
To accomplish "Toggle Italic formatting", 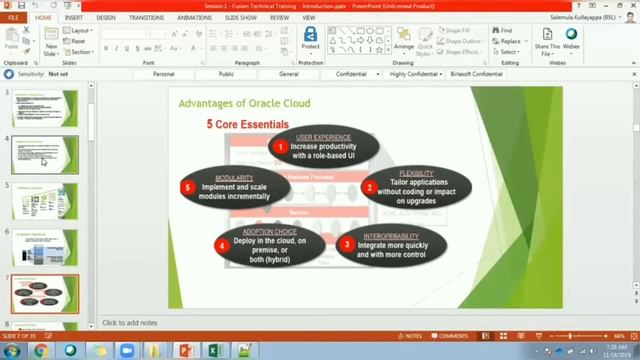I will [116, 49].
